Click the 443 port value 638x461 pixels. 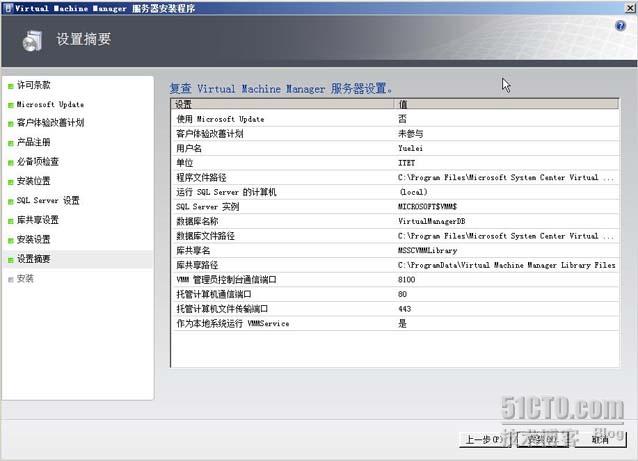pyautogui.click(x=404, y=309)
